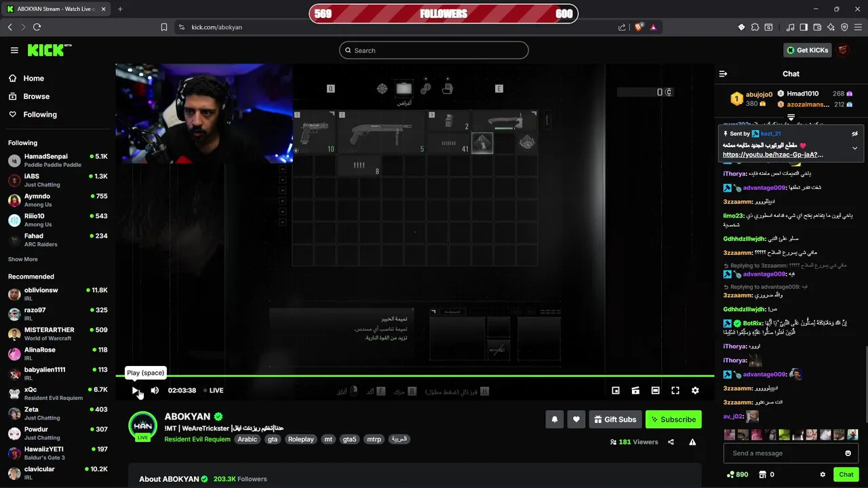
Task: Open Brave Shields icon
Action: tap(639, 27)
